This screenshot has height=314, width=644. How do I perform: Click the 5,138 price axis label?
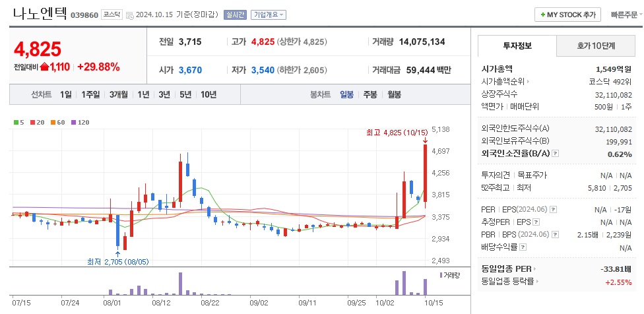pyautogui.click(x=441, y=129)
